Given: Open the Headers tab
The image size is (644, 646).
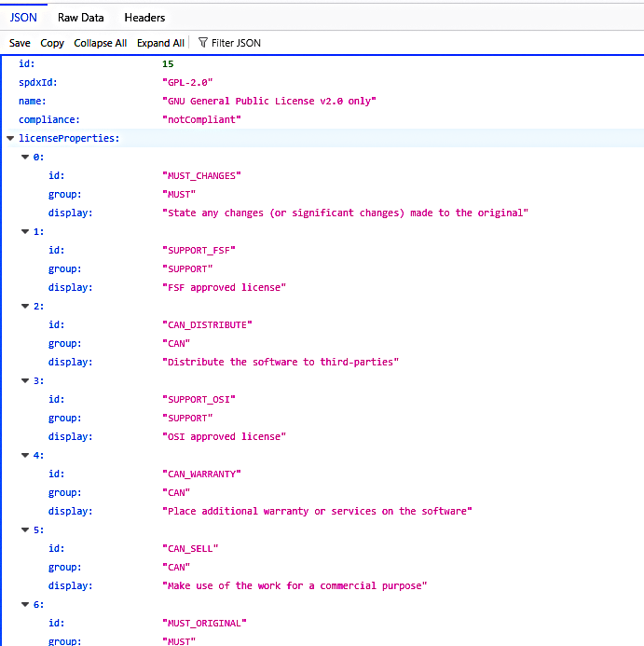Looking at the screenshot, I should coord(144,17).
